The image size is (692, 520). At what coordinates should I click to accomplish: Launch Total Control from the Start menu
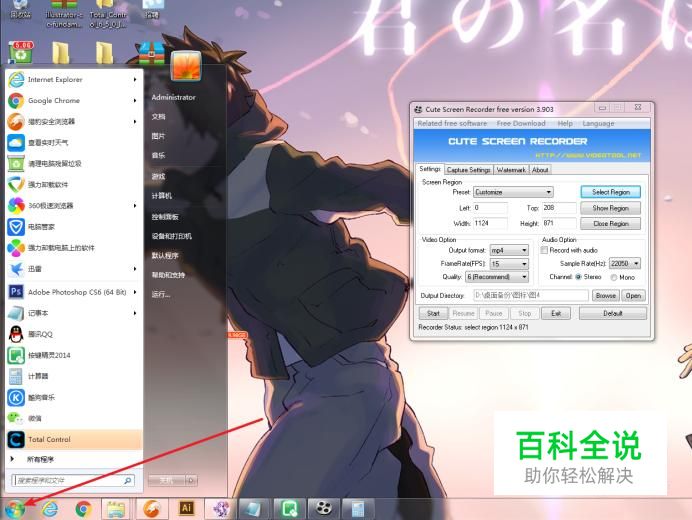(x=73, y=439)
